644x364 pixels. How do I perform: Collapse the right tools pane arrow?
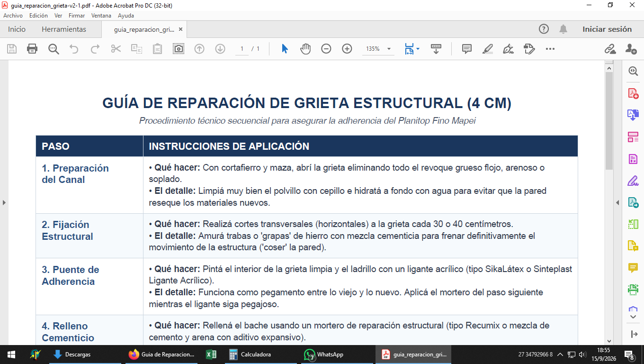point(617,202)
